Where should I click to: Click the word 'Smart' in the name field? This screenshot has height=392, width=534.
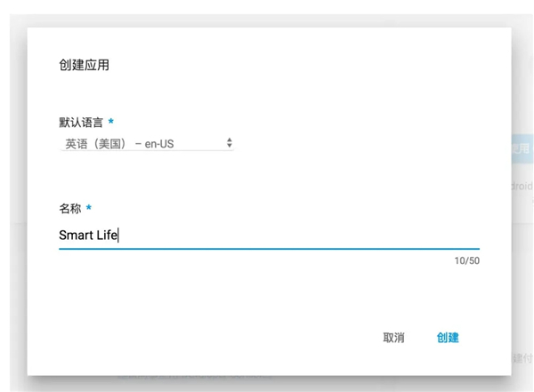pyautogui.click(x=76, y=235)
